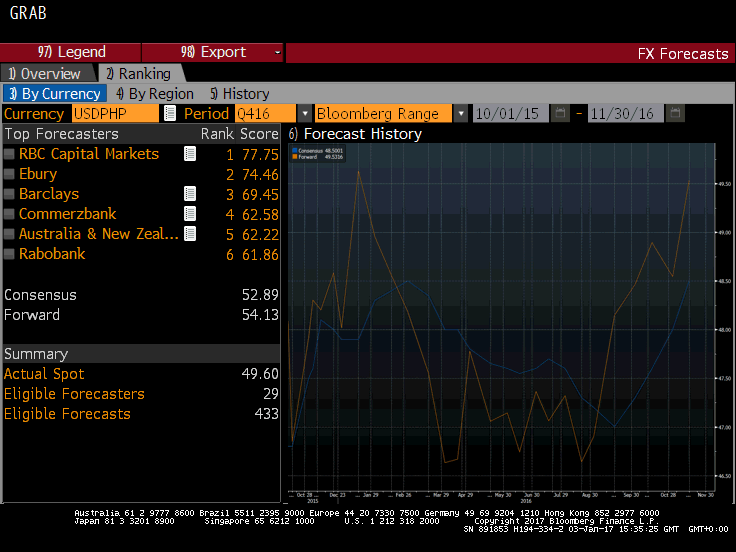
Task: Click the orange Forward legend swatch
Action: pos(294,157)
